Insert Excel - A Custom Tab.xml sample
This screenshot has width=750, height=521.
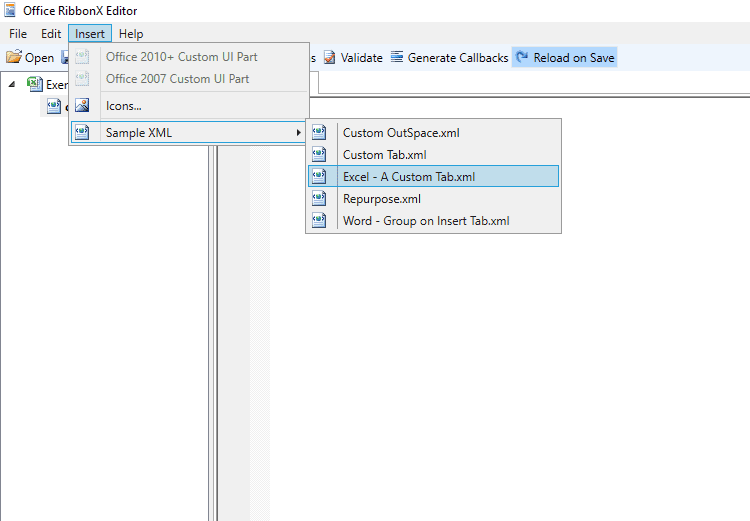click(x=433, y=177)
